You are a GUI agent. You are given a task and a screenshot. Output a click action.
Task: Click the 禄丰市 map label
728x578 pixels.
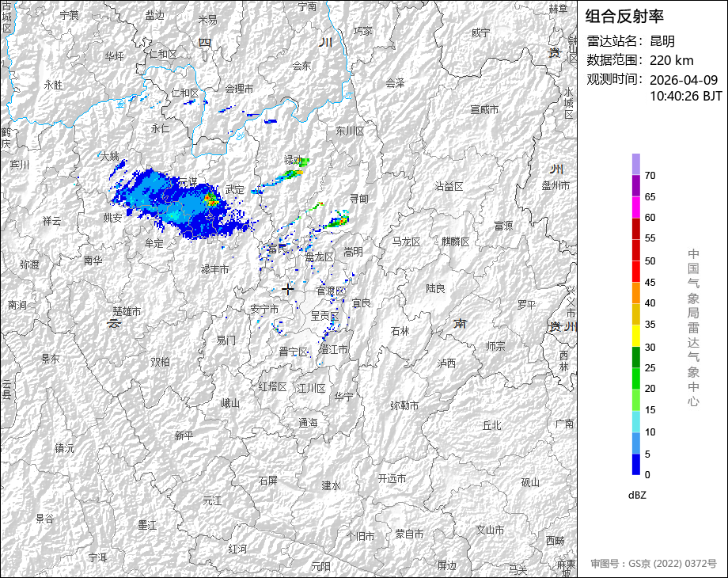click(214, 269)
